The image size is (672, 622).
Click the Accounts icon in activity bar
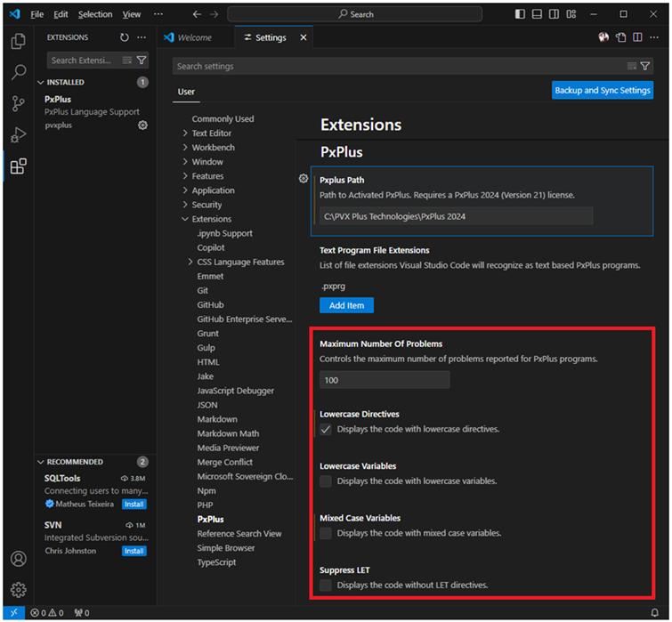pos(18,560)
